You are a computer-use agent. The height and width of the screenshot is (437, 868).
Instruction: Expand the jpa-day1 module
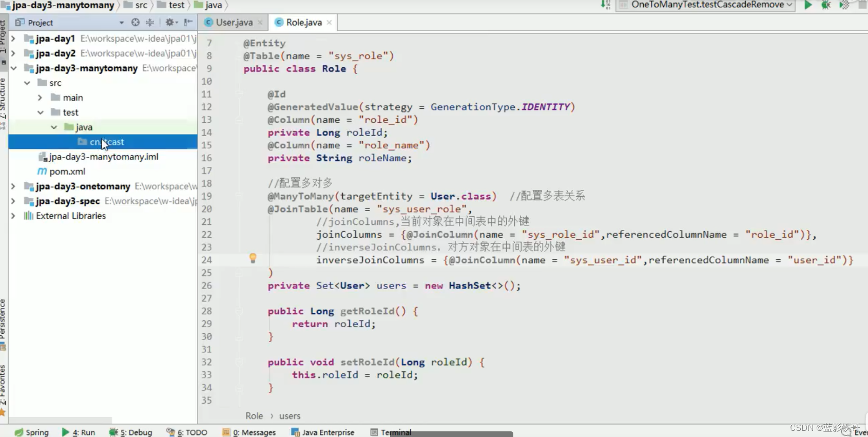(13, 39)
